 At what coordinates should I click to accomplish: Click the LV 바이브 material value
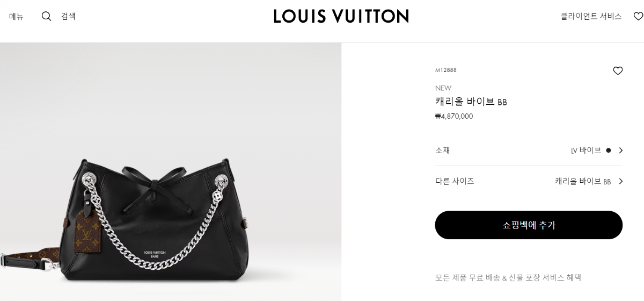click(x=586, y=150)
